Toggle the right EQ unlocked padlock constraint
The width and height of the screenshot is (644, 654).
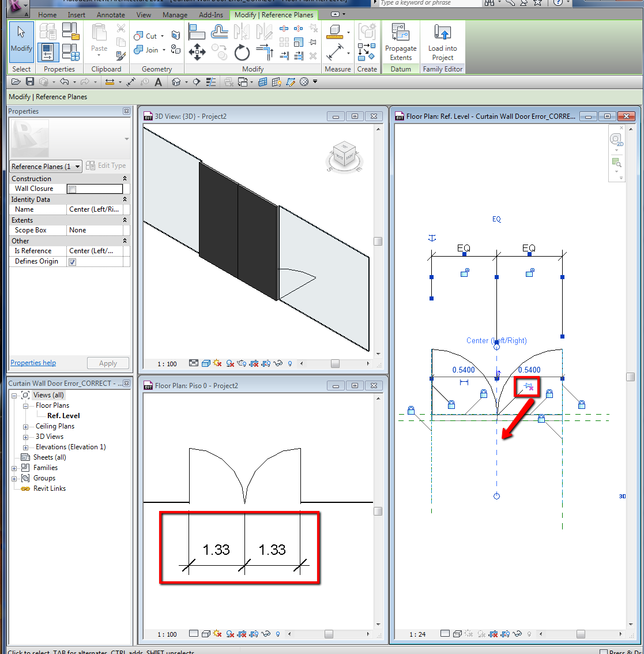click(530, 273)
